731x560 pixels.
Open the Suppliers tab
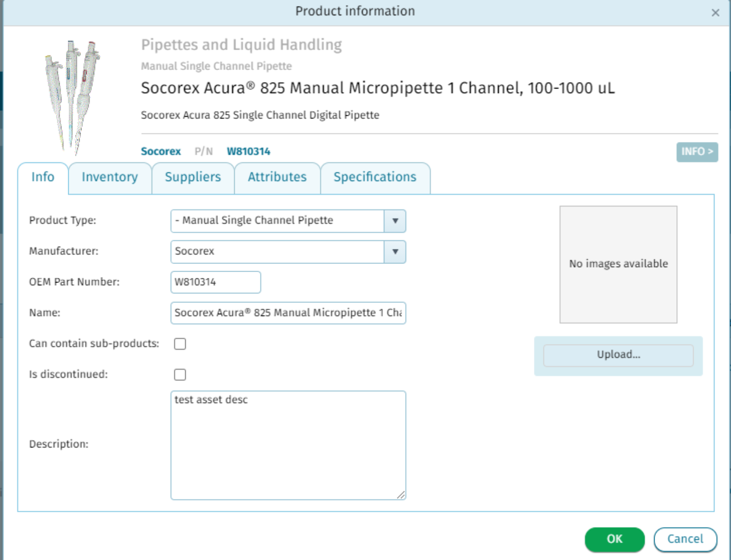pos(193,178)
